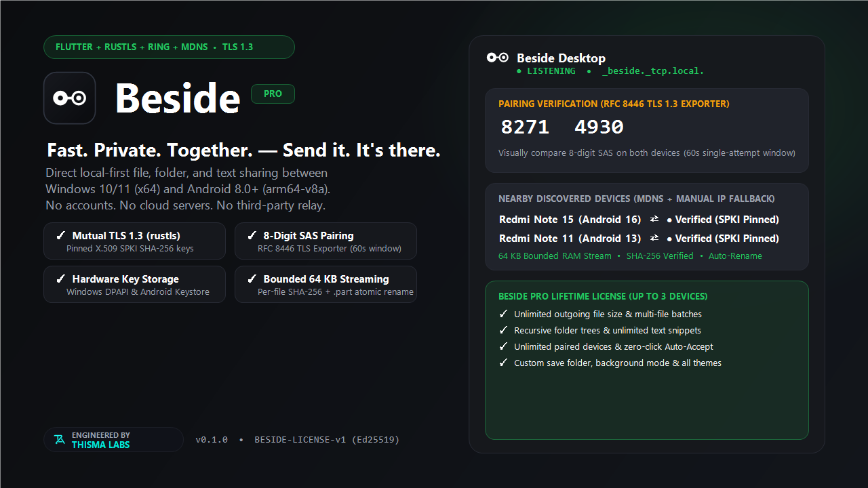Click the Pairing Verification heading
The width and height of the screenshot is (868, 488).
614,104
